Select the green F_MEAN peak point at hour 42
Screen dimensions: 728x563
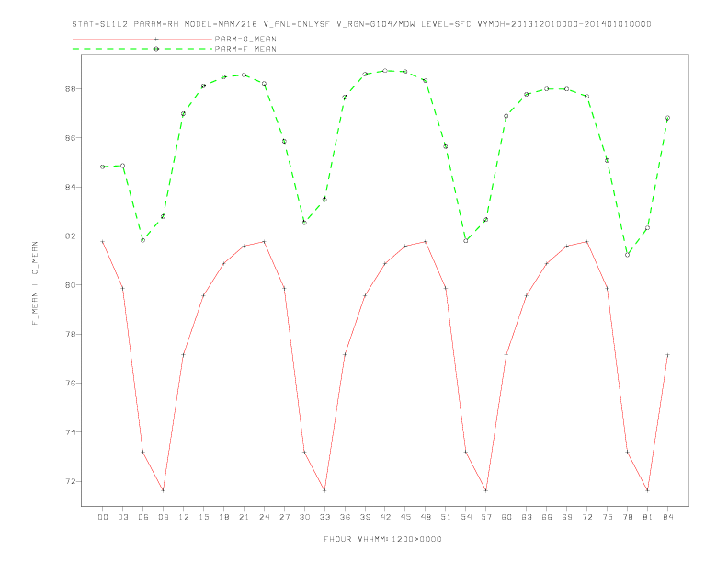point(385,71)
